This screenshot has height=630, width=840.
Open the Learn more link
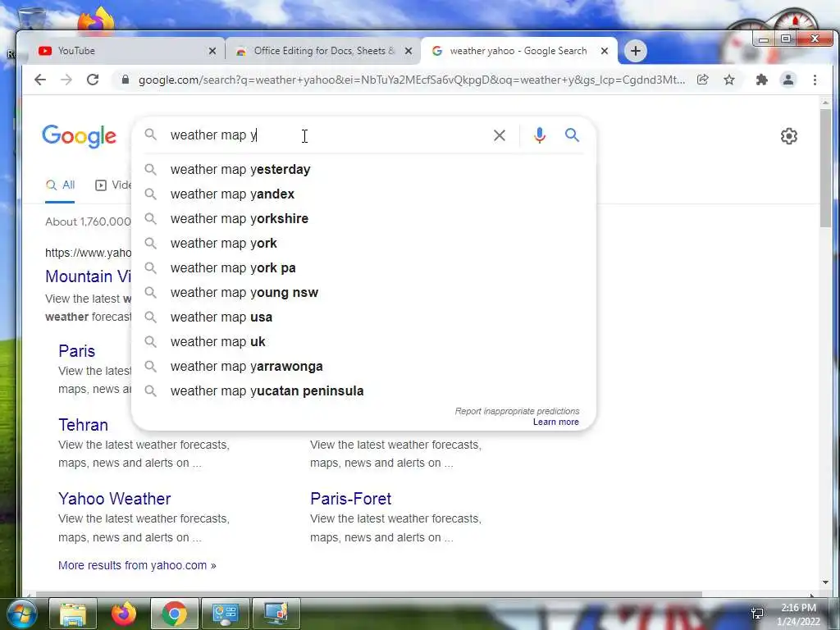[x=555, y=422]
